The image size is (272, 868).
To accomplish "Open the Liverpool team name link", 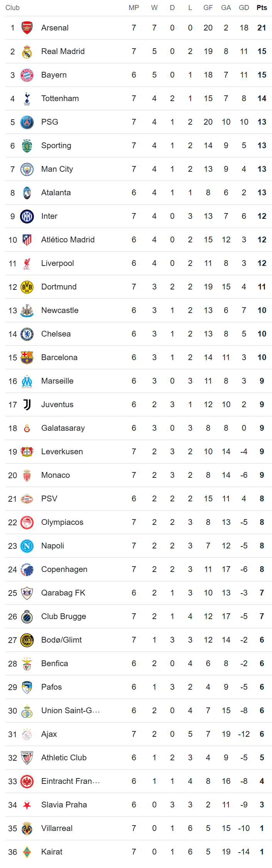I will (x=57, y=263).
